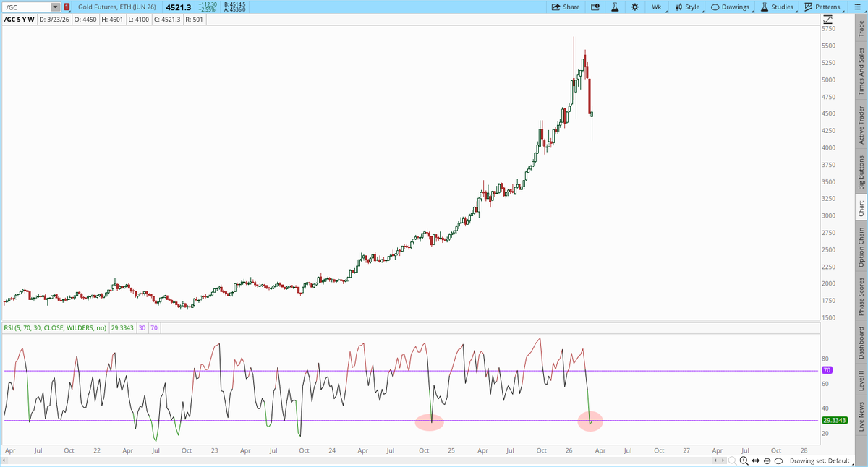
Task: Click the 70 overbought label in RSI header
Action: point(153,328)
